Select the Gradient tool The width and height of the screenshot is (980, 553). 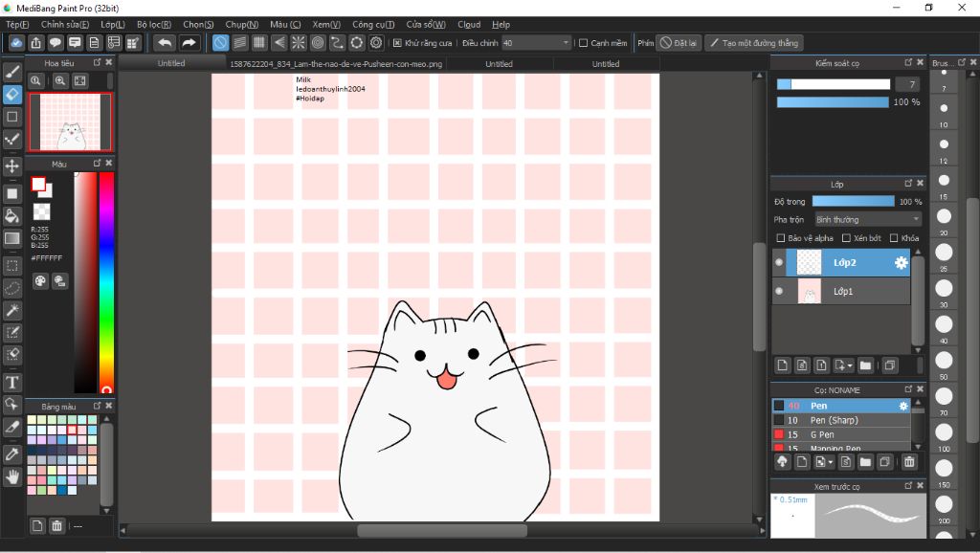[x=11, y=238]
